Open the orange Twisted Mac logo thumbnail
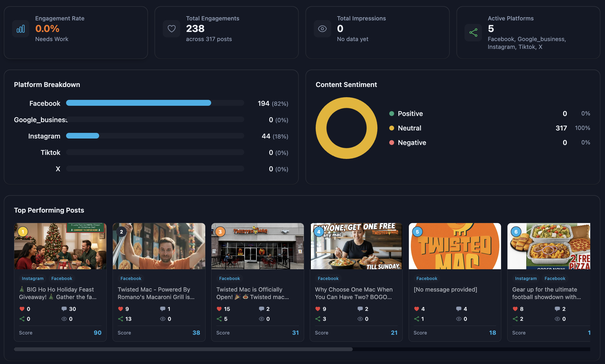The height and width of the screenshot is (364, 605). pyautogui.click(x=455, y=246)
